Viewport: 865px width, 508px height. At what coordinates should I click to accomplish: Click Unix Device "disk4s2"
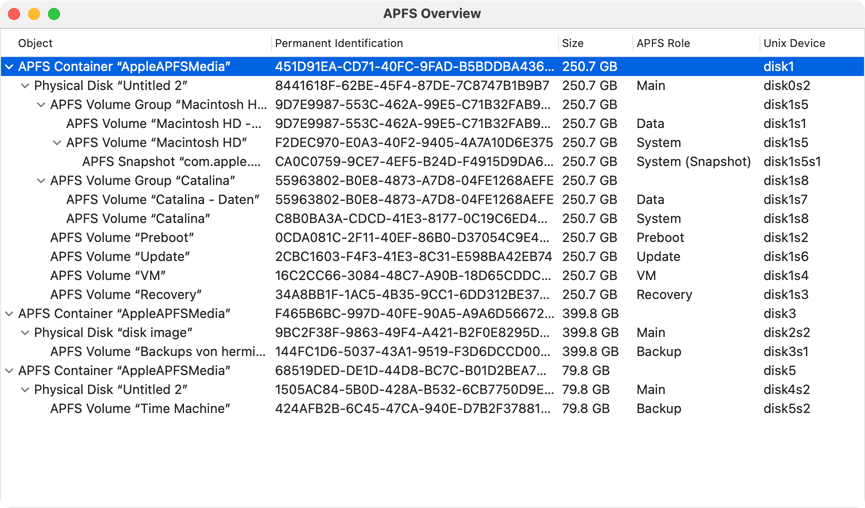coord(787,390)
